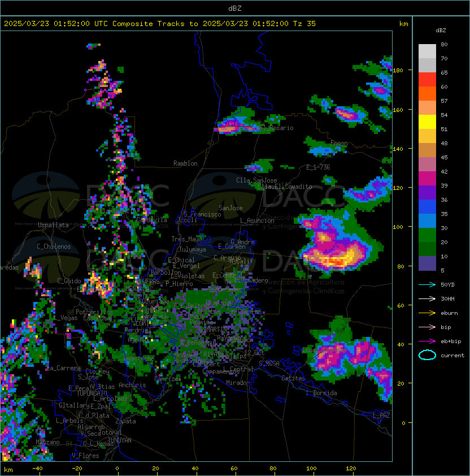Click the 'Tz 35' text in the header

[304, 24]
